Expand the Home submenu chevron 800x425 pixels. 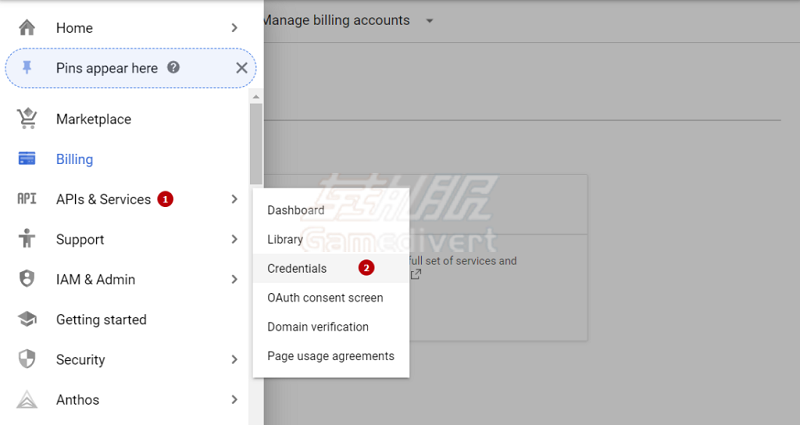coord(234,28)
